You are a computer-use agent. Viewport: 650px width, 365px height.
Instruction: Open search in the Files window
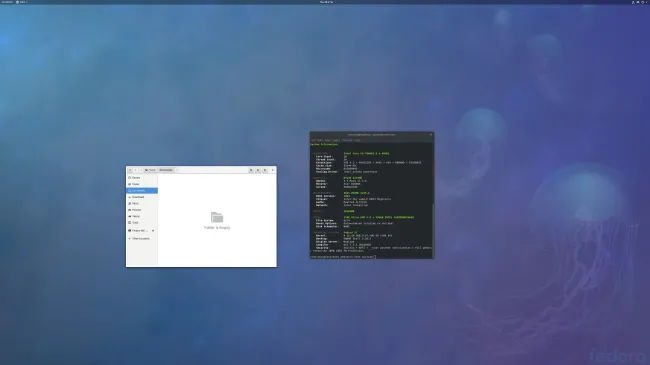tap(251, 170)
